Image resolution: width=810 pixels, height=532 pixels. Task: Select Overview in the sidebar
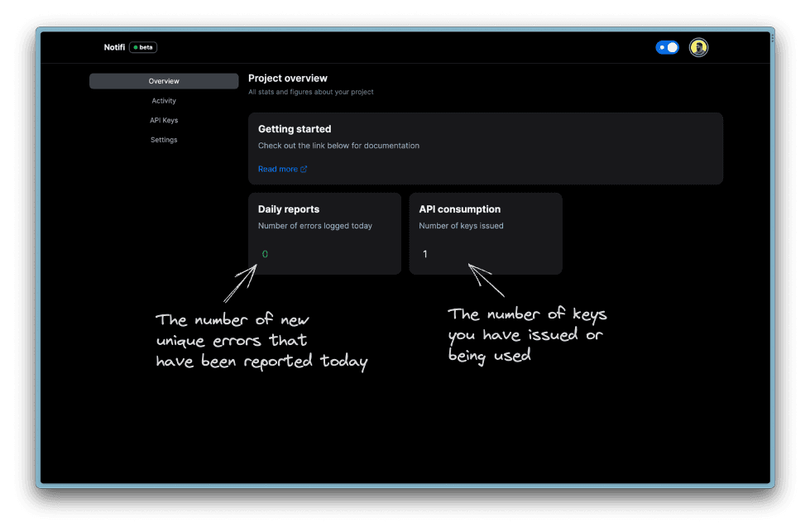(164, 81)
